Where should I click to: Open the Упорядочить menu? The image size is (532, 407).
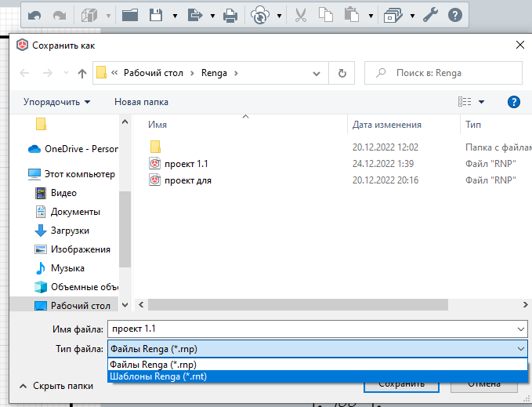[x=56, y=102]
